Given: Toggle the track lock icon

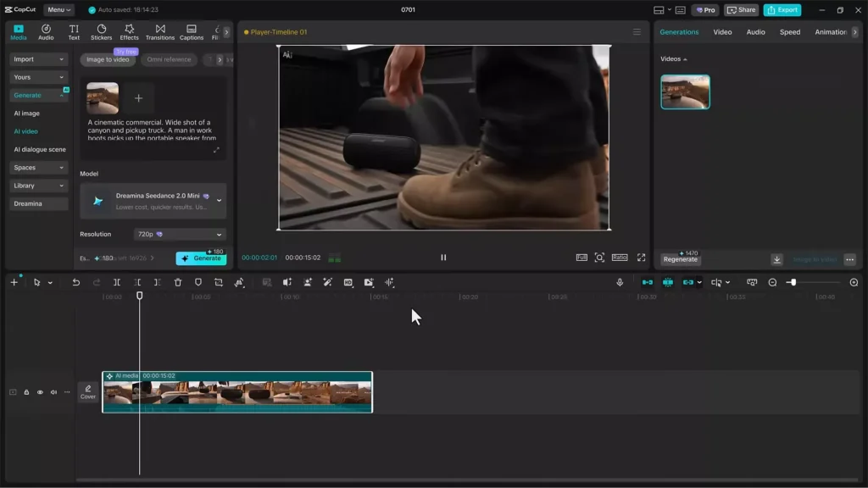Looking at the screenshot, I should point(26,392).
